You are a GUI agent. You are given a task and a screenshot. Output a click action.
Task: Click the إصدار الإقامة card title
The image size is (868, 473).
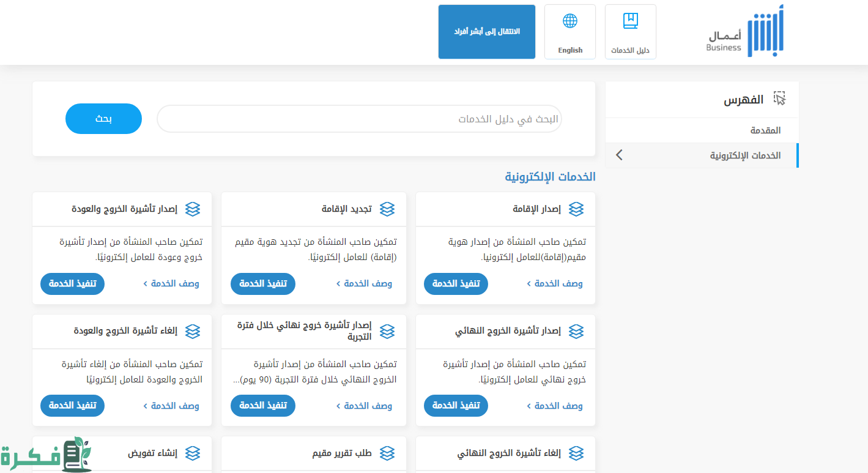coord(537,209)
